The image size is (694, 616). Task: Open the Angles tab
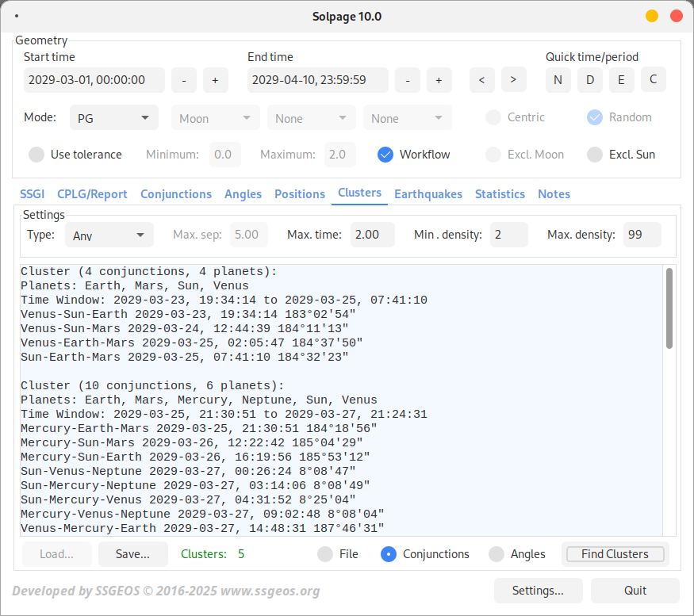click(x=243, y=194)
